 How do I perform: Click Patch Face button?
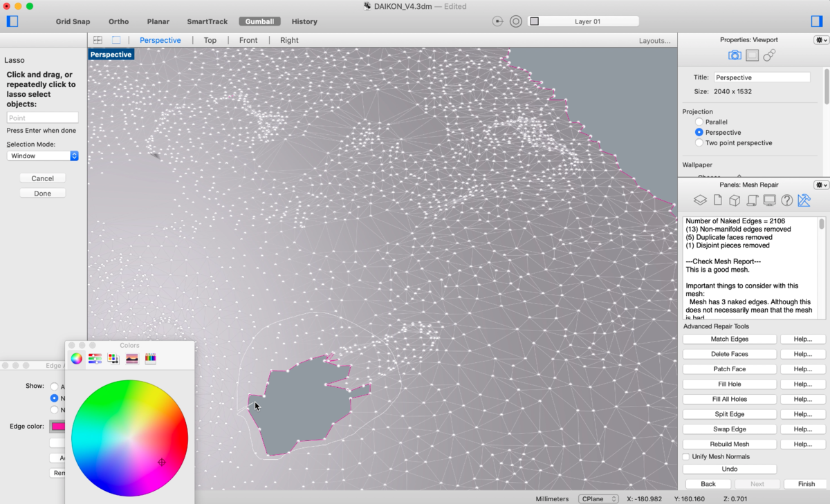point(730,369)
